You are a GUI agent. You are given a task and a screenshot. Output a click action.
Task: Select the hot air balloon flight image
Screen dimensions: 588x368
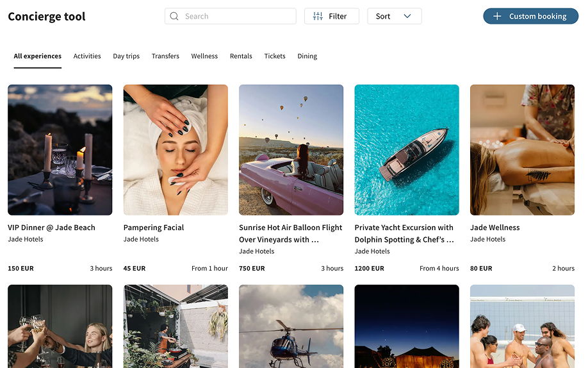(x=291, y=150)
